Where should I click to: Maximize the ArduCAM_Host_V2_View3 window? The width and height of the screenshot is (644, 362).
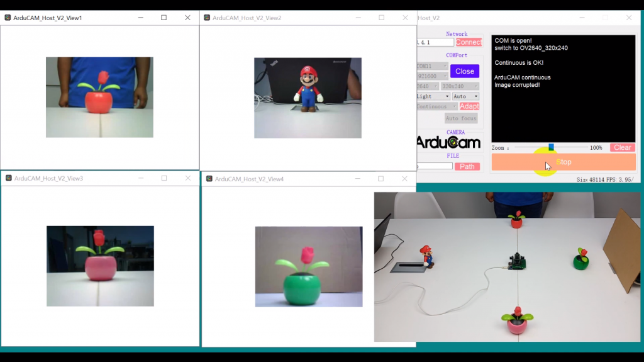(164, 178)
